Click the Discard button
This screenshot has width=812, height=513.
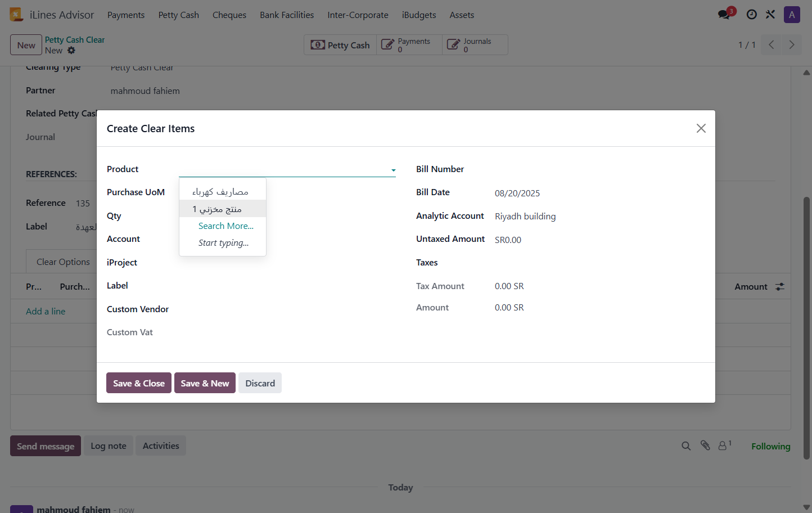pyautogui.click(x=260, y=383)
